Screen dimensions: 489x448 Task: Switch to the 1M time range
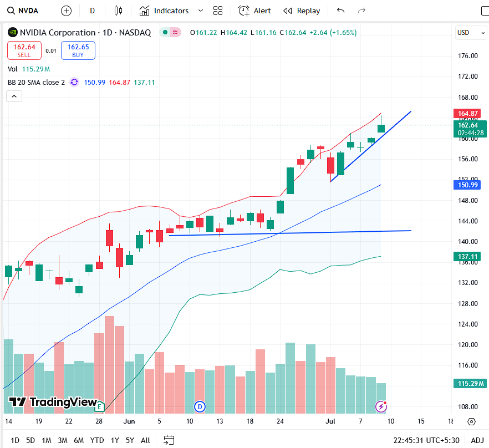pos(47,440)
